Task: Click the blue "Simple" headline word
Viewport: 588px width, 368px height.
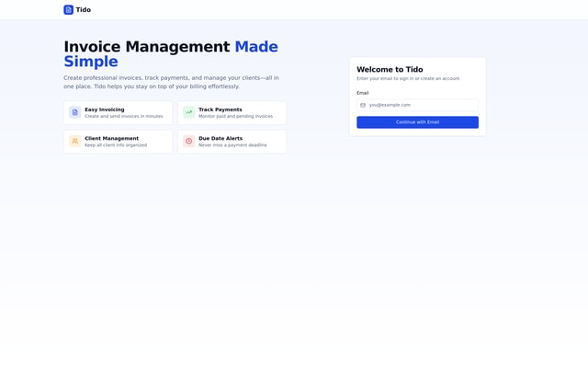Action: point(91,62)
